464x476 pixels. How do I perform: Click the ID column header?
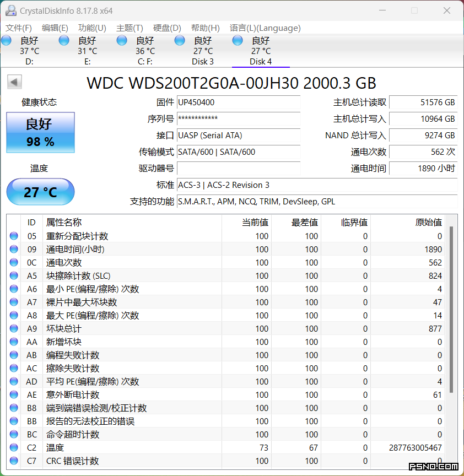[x=31, y=222]
